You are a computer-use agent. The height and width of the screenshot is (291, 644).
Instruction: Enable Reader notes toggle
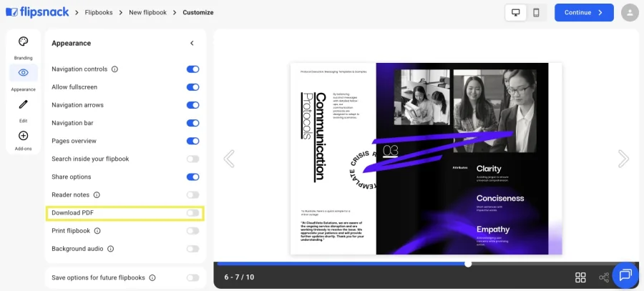click(192, 195)
